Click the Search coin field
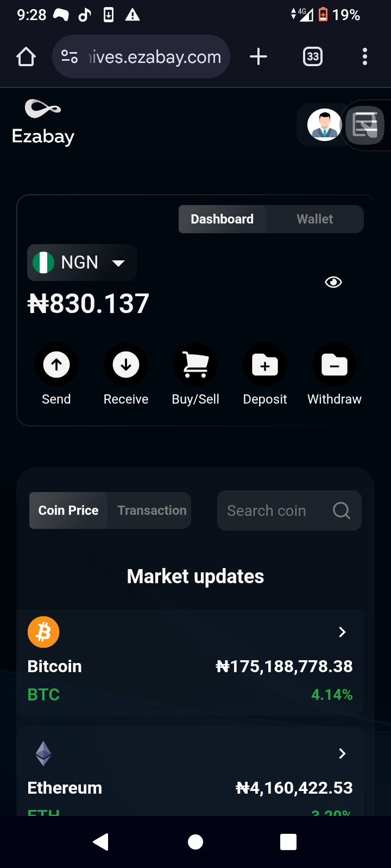 (x=289, y=510)
